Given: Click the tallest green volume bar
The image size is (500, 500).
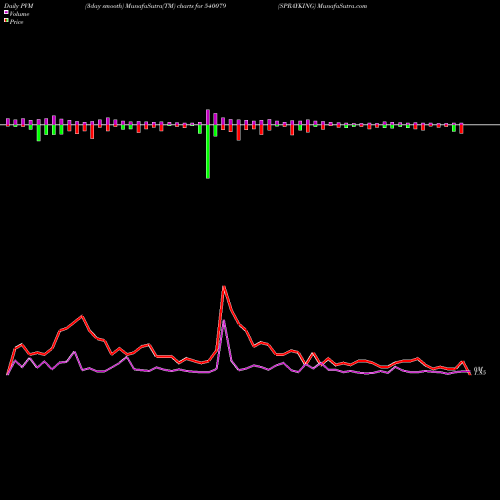Looking at the screenshot, I should pyautogui.click(x=208, y=152).
